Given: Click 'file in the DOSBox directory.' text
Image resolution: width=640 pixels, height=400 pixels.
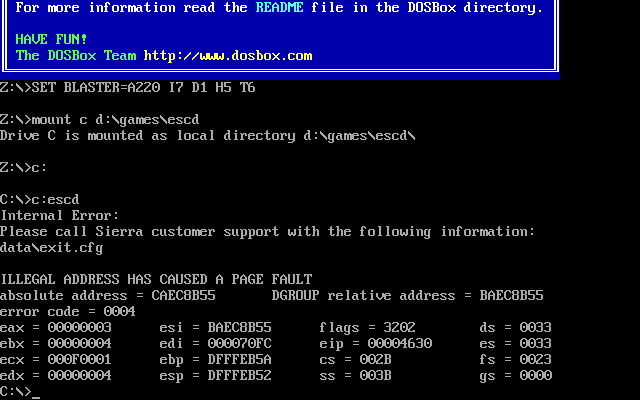Looking at the screenshot, I should (427, 7).
